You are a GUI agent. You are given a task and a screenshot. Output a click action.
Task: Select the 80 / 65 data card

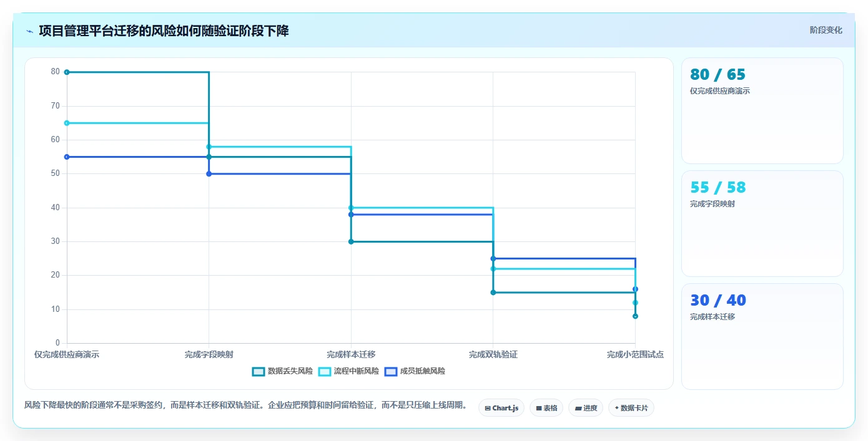(x=762, y=111)
